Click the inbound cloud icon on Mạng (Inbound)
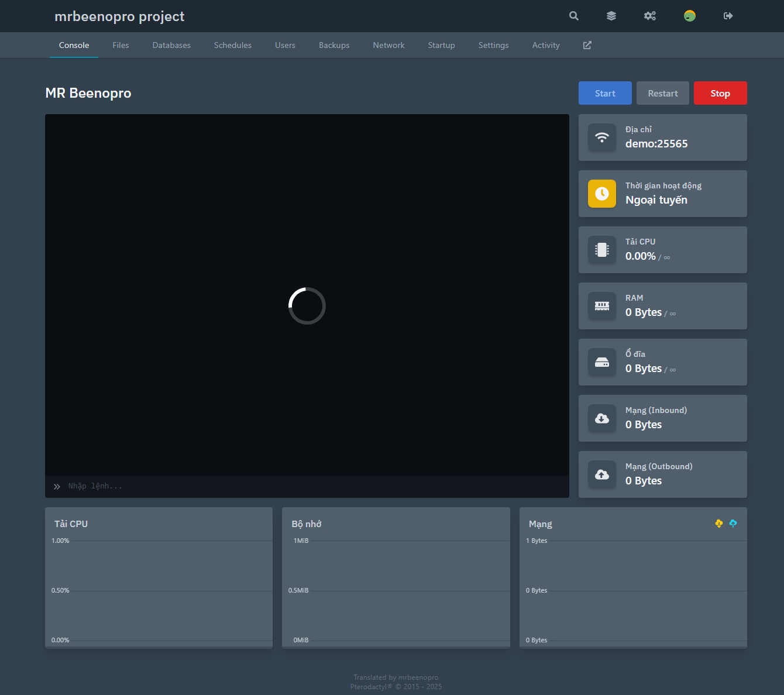Image resolution: width=784 pixels, height=695 pixels. pos(601,418)
